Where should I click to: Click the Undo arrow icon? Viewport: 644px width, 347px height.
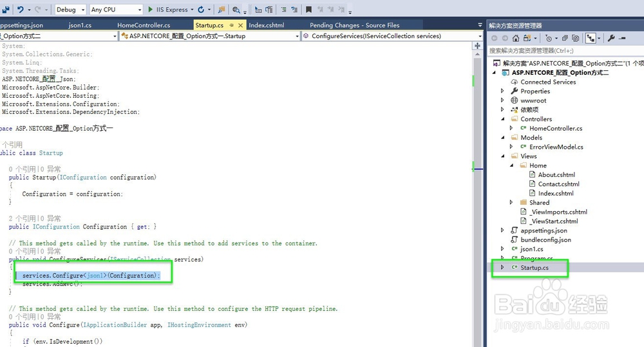20,9
